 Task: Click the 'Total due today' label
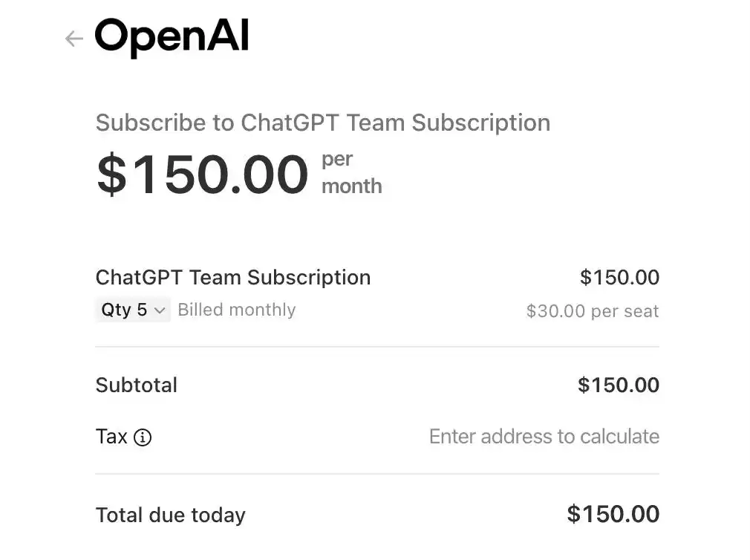pos(170,515)
